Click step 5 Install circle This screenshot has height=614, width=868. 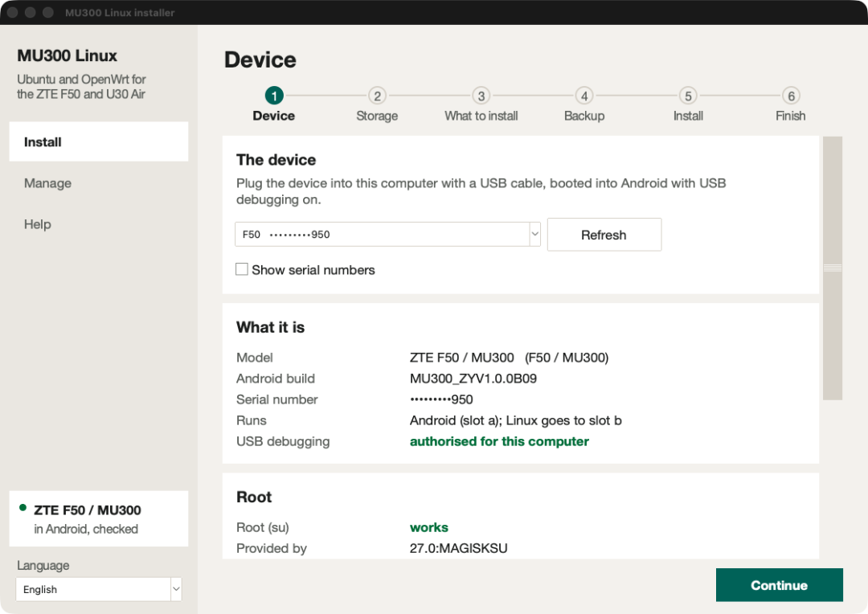[x=688, y=96]
